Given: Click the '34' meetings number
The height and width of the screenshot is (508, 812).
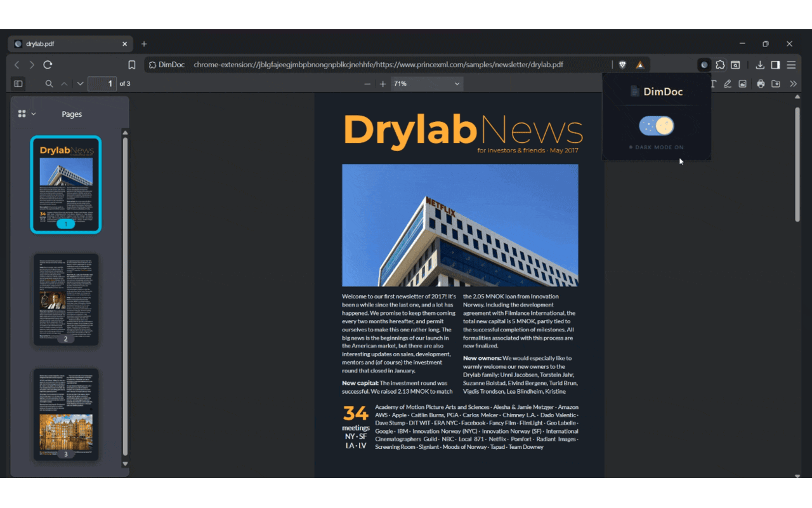Looking at the screenshot, I should tap(355, 413).
